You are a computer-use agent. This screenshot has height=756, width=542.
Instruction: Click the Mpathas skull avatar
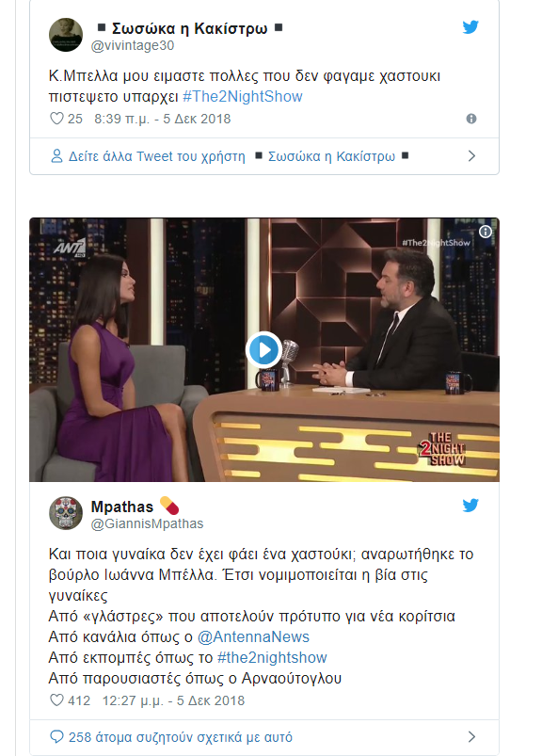pos(66,513)
